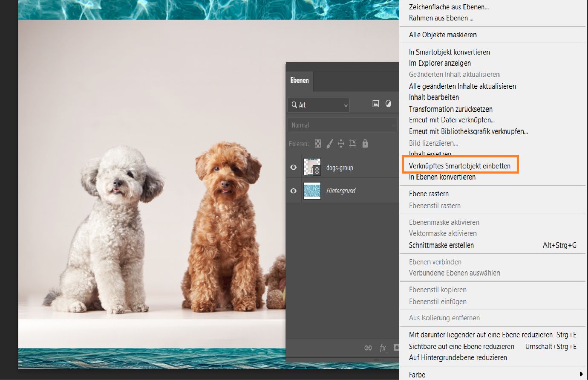
Task: Lock all padlock icon in Fixieren row
Action: click(365, 144)
